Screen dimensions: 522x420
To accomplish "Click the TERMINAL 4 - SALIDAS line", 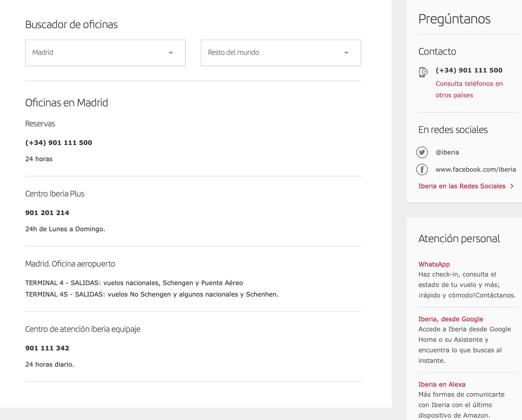I will 134,283.
